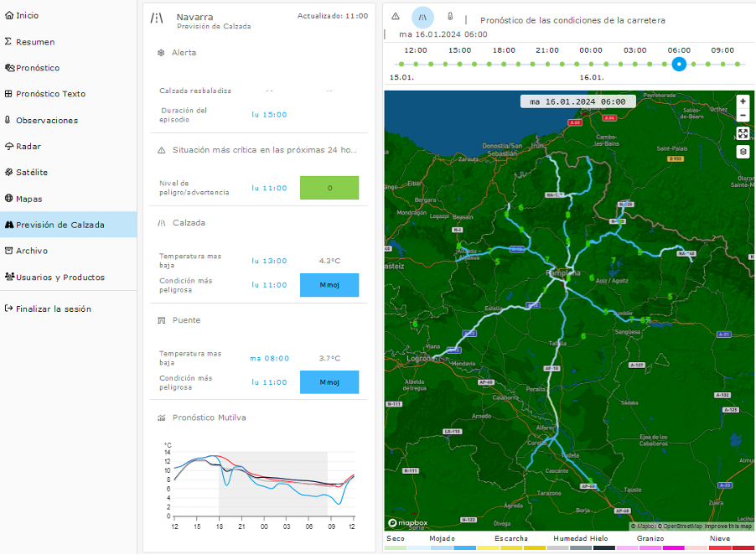The image size is (756, 555).
Task: Click Finalizar la sesión to log out
Action: click(x=53, y=309)
